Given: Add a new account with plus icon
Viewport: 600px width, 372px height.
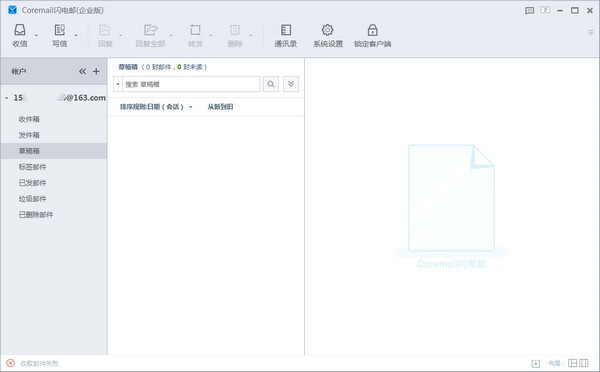Looking at the screenshot, I should [x=96, y=71].
